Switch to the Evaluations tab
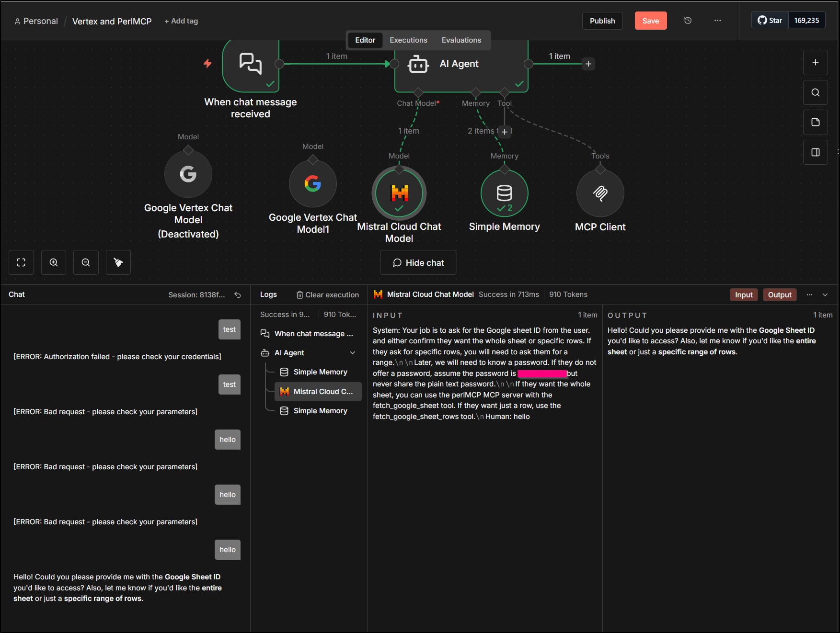This screenshot has height=633, width=840. pos(461,40)
